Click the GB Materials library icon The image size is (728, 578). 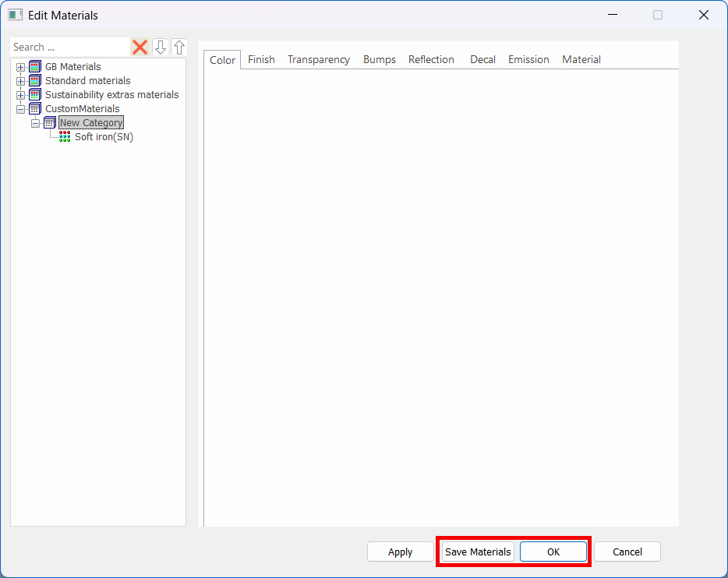35,67
